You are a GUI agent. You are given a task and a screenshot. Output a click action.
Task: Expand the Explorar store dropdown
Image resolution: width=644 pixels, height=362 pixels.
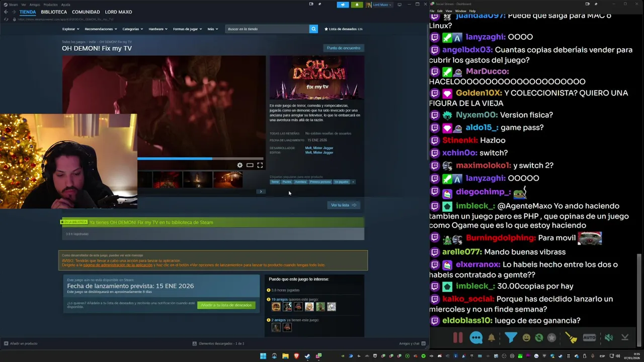[x=70, y=29]
